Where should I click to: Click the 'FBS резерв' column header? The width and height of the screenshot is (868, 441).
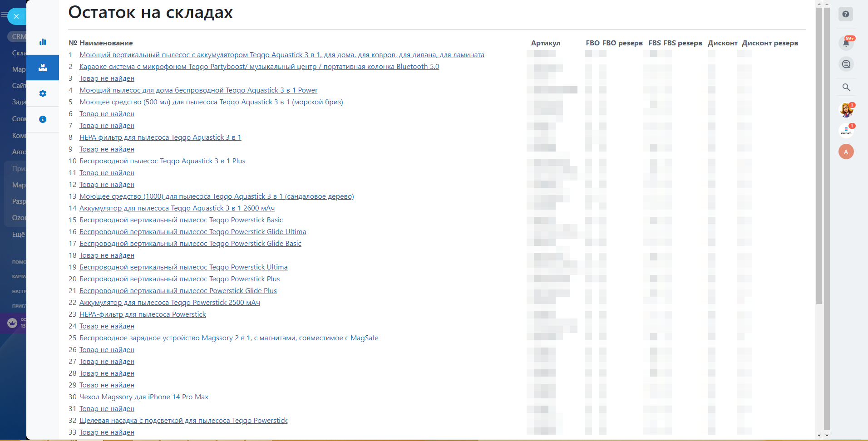coord(683,43)
